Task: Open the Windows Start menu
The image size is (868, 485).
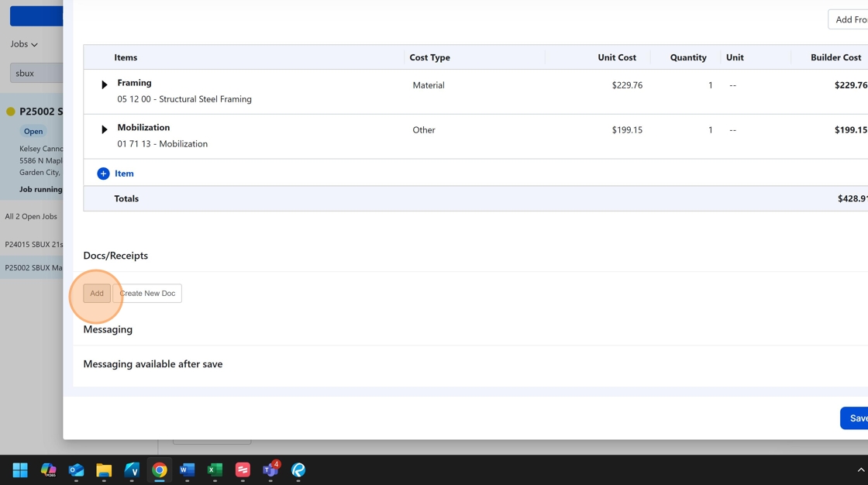Action: [20, 470]
